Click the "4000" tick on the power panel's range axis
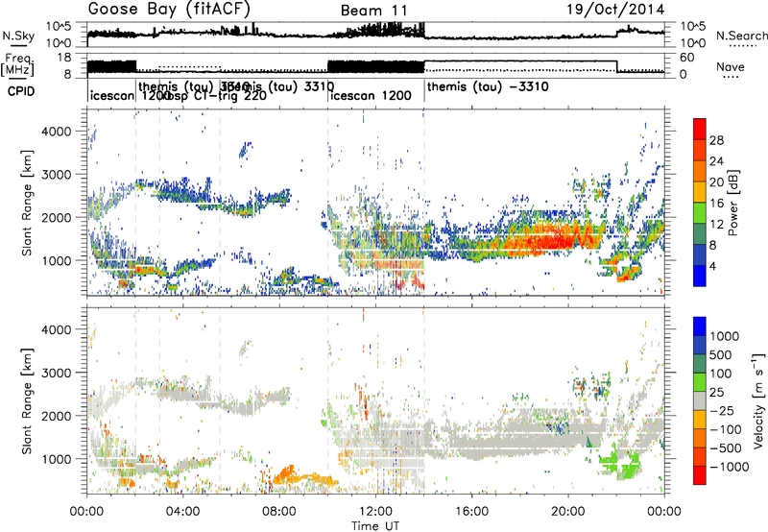Viewport: 768px width, 532px height. pos(56,132)
